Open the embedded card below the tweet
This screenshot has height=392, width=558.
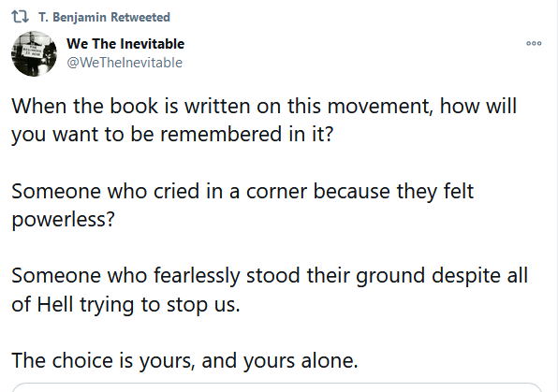pos(277,387)
